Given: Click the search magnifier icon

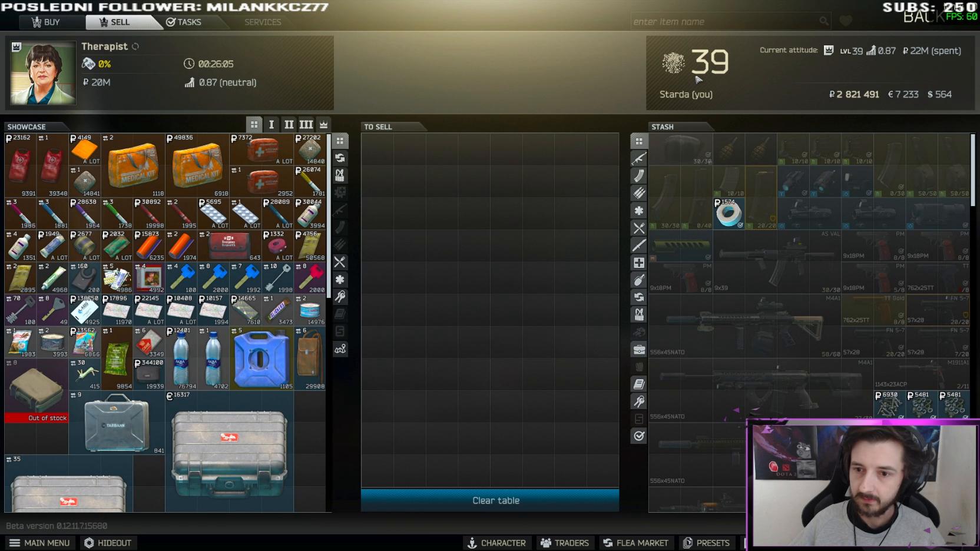Looking at the screenshot, I should [824, 21].
